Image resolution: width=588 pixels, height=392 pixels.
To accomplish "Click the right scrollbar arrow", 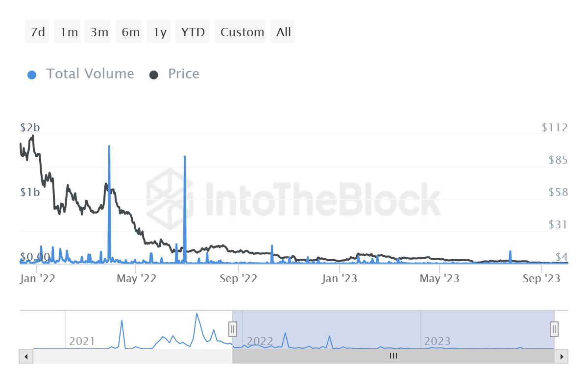I will pyautogui.click(x=562, y=356).
